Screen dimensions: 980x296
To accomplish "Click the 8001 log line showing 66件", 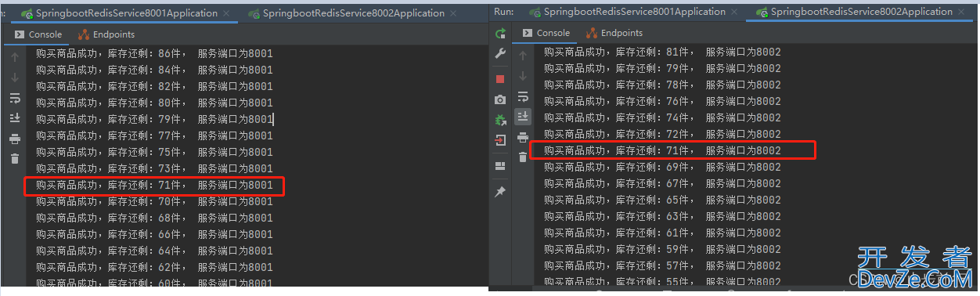I will 154,234.
